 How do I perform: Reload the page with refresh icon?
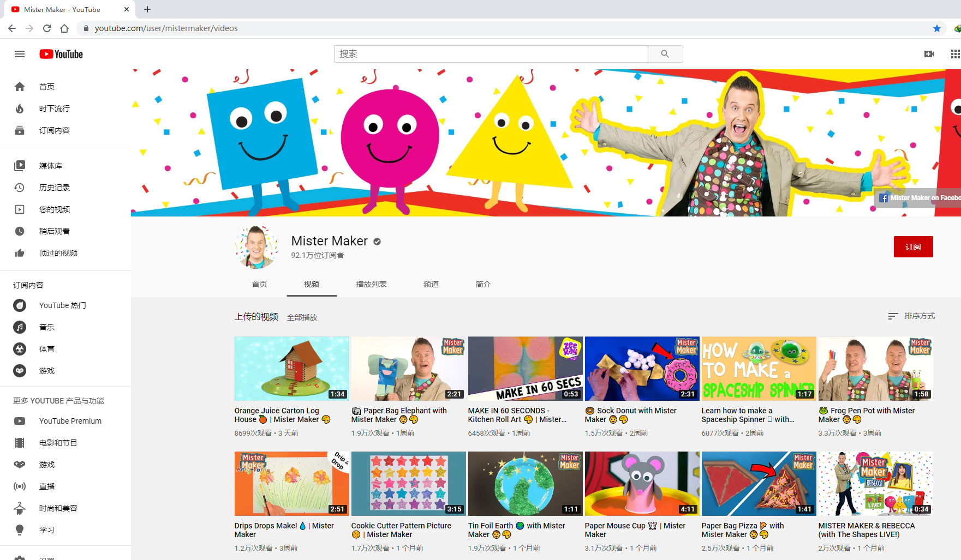47,28
